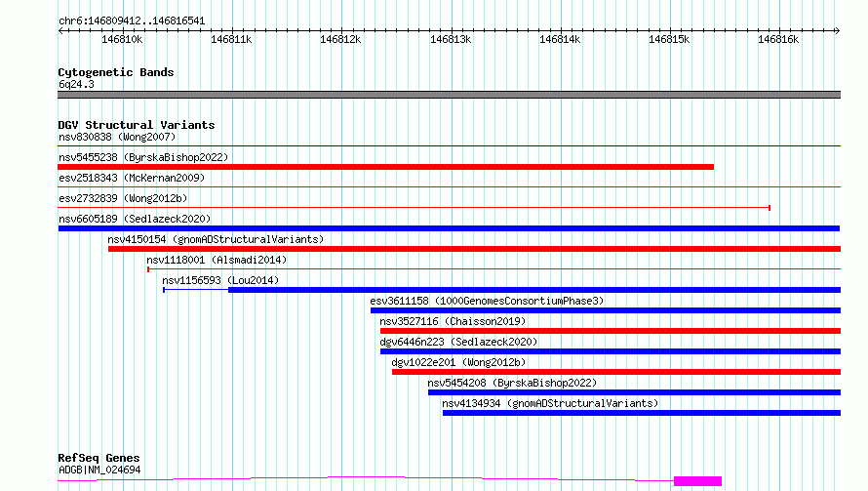The image size is (868, 491).
Task: Click the 146811k ruler label
Action: point(231,39)
